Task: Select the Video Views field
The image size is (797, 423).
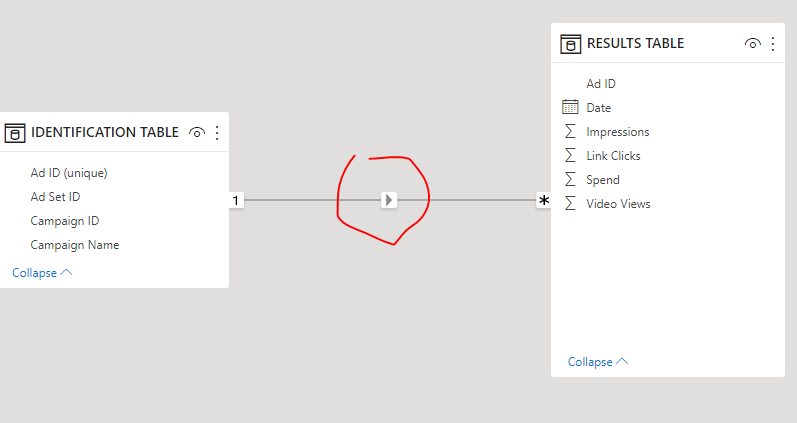Action: (x=618, y=203)
